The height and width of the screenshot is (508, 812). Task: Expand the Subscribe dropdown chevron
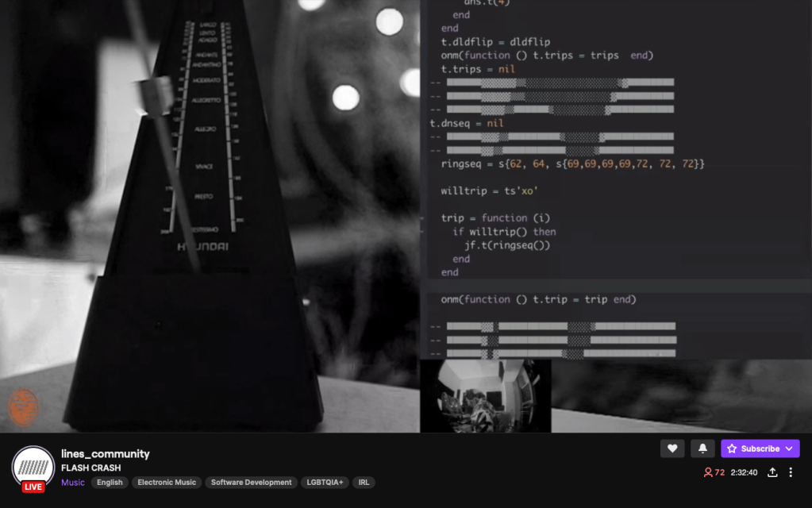[x=789, y=448]
